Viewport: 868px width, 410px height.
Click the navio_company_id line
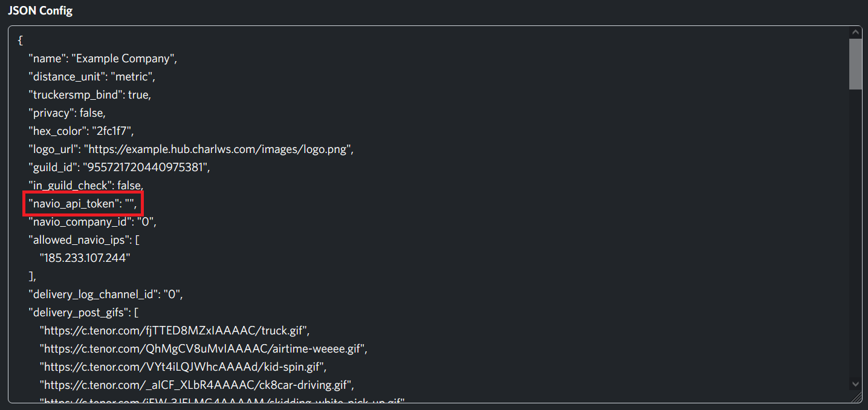[x=92, y=222]
